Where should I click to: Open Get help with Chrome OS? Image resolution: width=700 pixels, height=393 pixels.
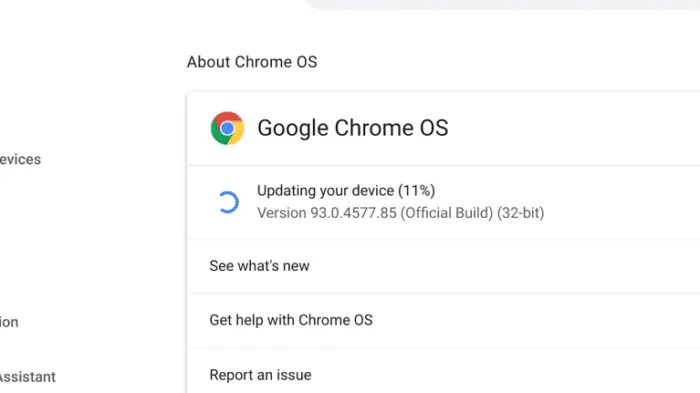point(444,320)
